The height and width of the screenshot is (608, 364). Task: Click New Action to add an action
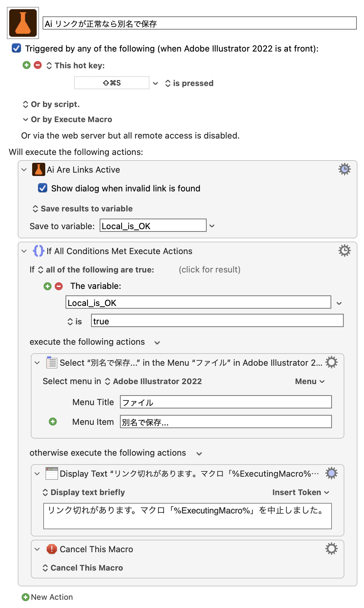(x=48, y=597)
